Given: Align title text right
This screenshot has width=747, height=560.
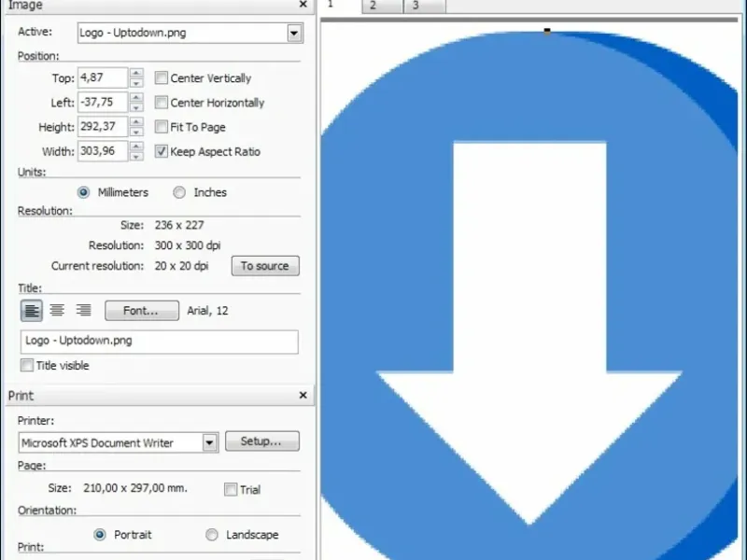Looking at the screenshot, I should click(x=83, y=311).
